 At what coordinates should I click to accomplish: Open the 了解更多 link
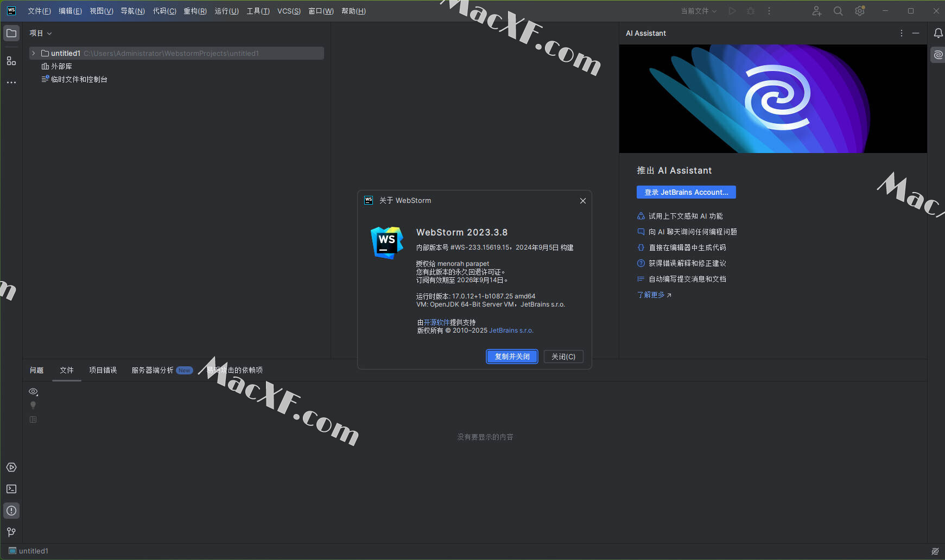click(x=654, y=295)
